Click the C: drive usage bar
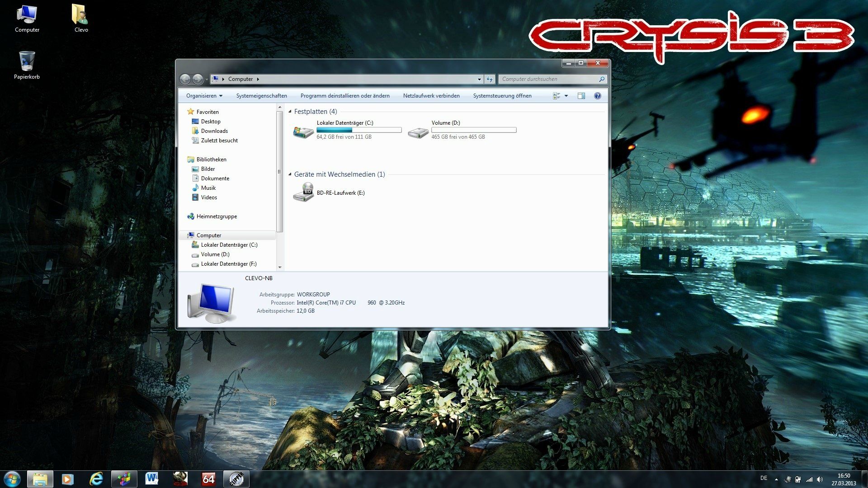 click(359, 130)
